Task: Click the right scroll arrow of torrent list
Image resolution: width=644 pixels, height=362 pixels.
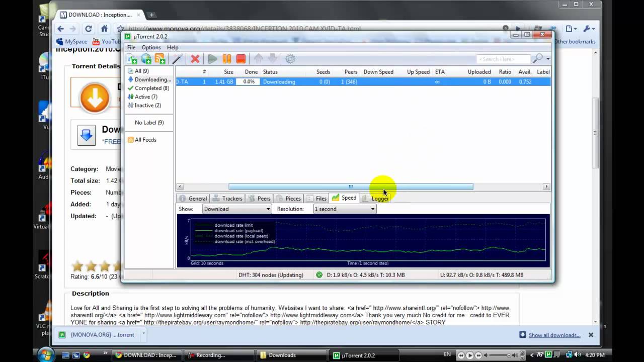Action: pyautogui.click(x=546, y=187)
